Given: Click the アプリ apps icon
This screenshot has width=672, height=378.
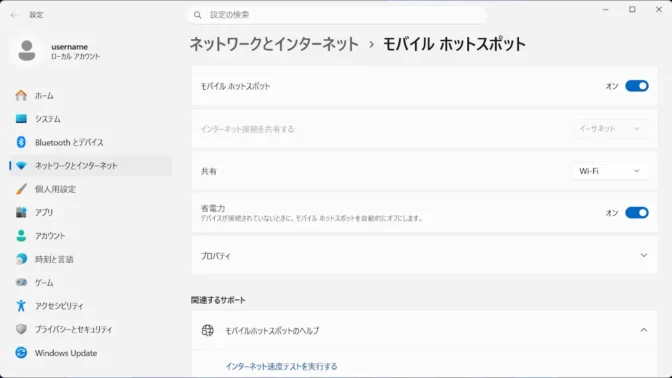Looking at the screenshot, I should 21,212.
